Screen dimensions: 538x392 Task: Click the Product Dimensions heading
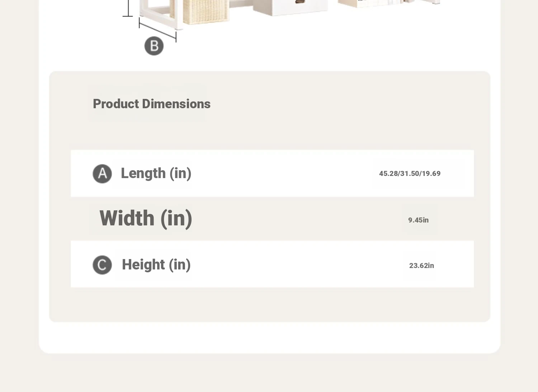[x=152, y=104]
